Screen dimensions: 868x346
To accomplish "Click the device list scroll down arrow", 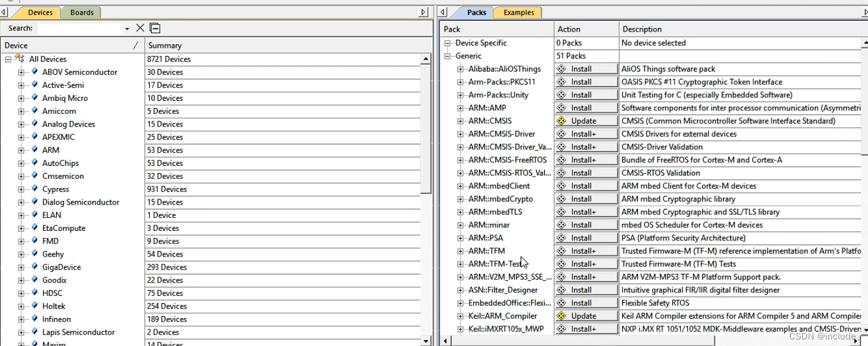I will (x=426, y=341).
